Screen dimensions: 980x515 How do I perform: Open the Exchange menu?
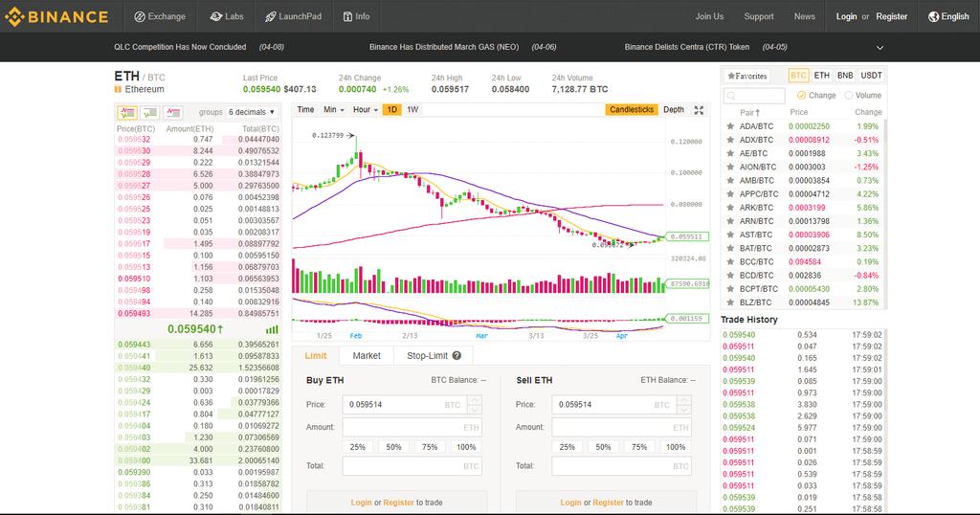160,17
